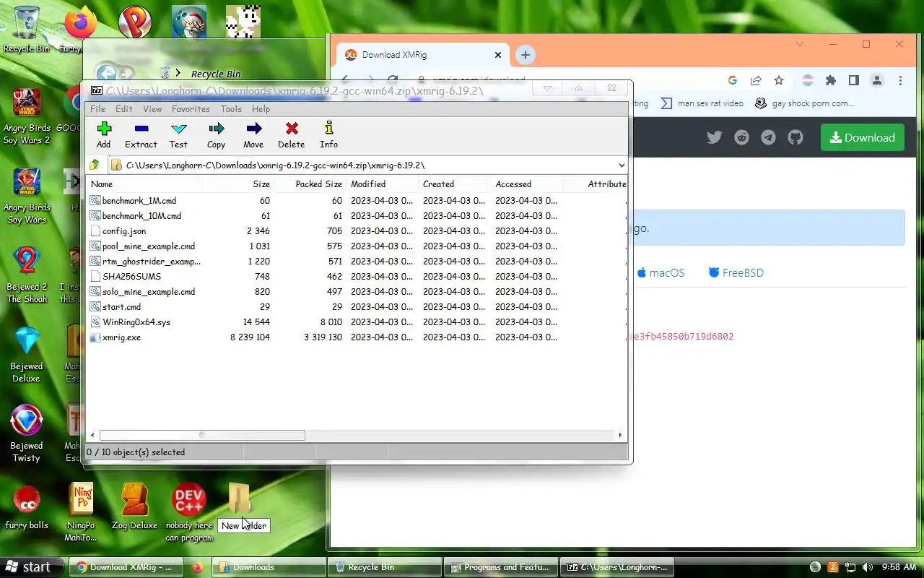924x578 pixels.
Task: Sort files by Created column
Action: pyautogui.click(x=455, y=184)
